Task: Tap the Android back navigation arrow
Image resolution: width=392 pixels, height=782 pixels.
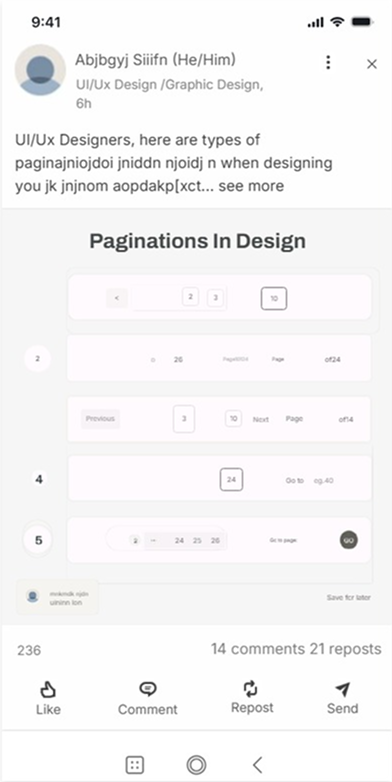Action: (x=257, y=764)
